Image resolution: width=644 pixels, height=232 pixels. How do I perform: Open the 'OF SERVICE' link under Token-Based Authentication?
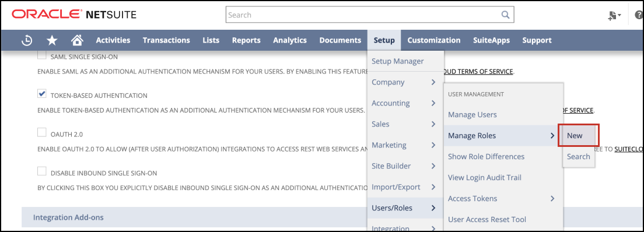pyautogui.click(x=578, y=110)
